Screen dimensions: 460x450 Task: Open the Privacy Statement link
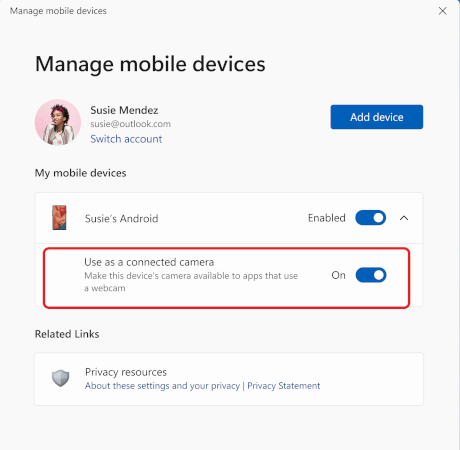point(284,386)
